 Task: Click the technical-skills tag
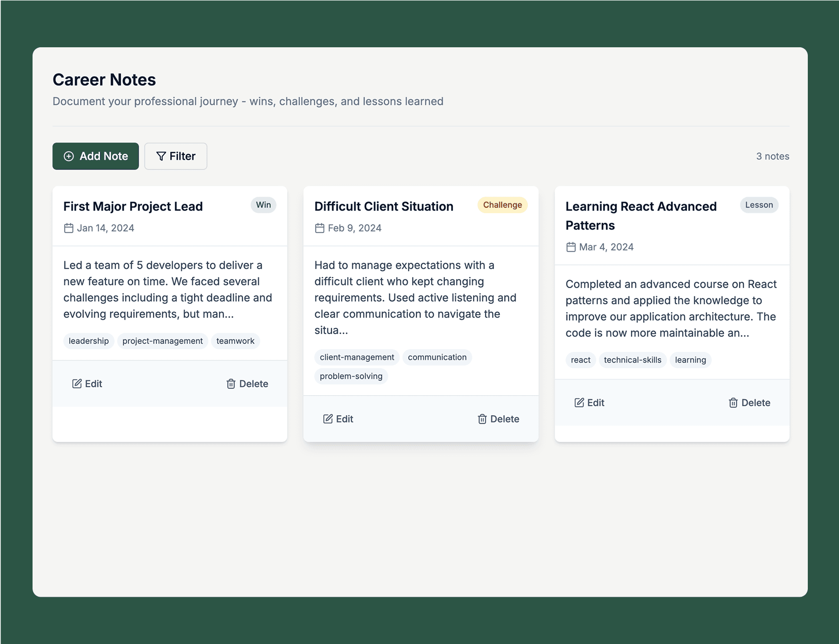633,360
